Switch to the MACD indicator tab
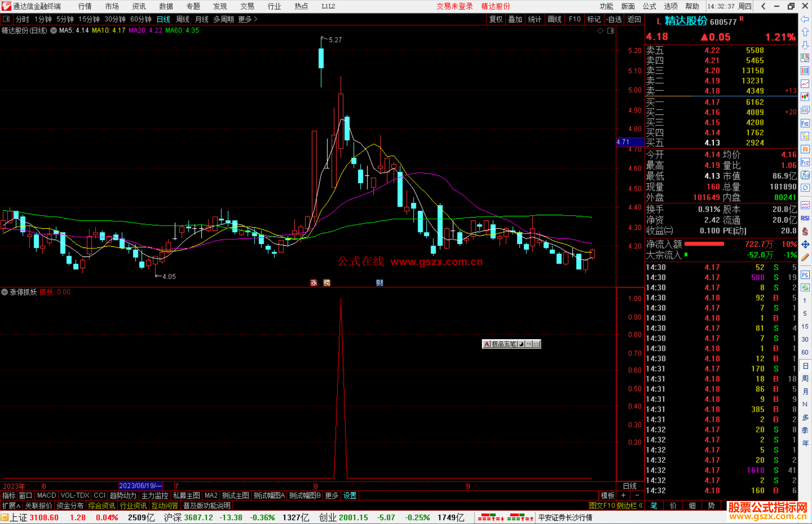 click(x=46, y=495)
